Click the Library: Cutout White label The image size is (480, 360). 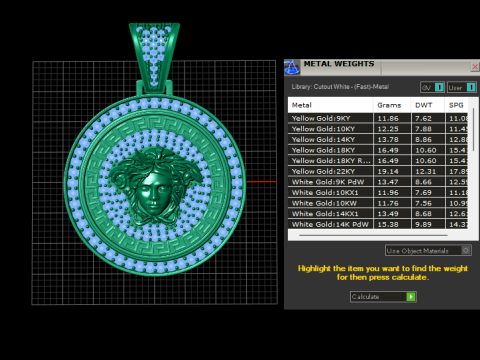coord(340,87)
